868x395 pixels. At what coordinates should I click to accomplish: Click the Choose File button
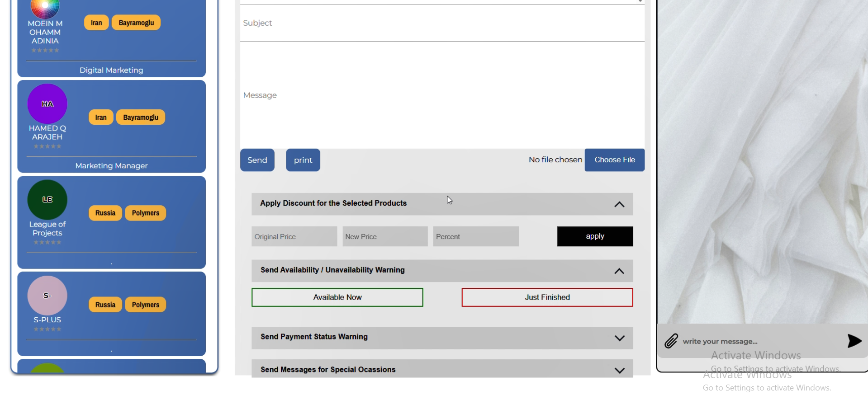pos(614,160)
